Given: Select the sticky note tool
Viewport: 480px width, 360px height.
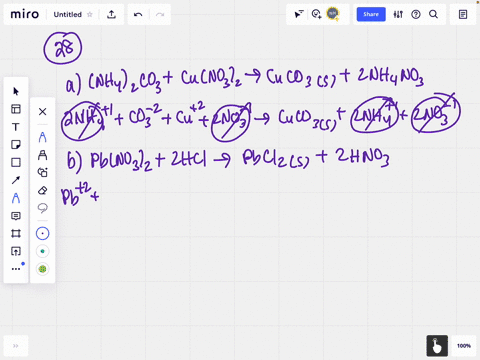Looking at the screenshot, I should click(16, 145).
